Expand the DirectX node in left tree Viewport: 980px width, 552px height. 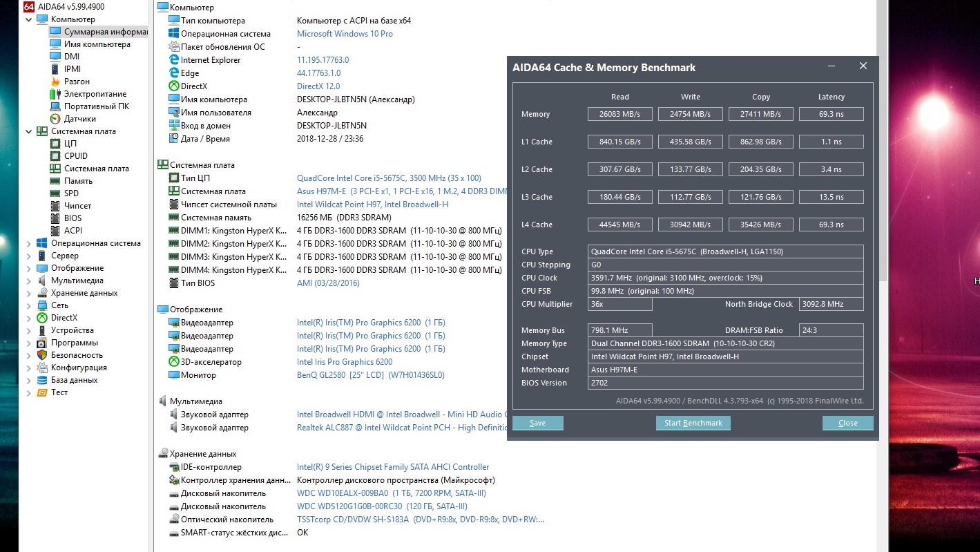pos(28,318)
